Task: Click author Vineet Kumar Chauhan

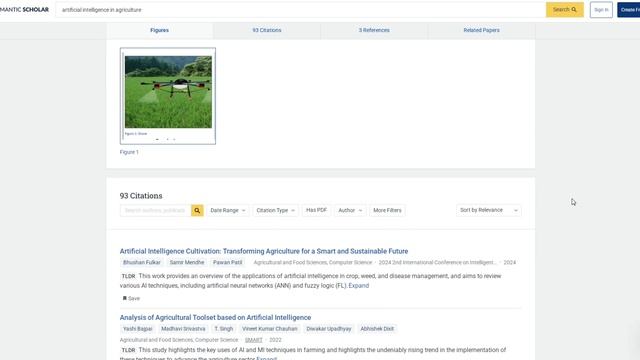Action: point(269,329)
